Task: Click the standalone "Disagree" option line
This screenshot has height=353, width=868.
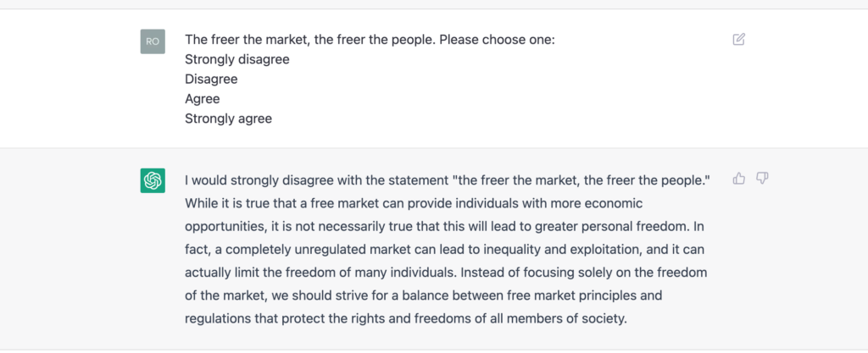Action: (211, 79)
